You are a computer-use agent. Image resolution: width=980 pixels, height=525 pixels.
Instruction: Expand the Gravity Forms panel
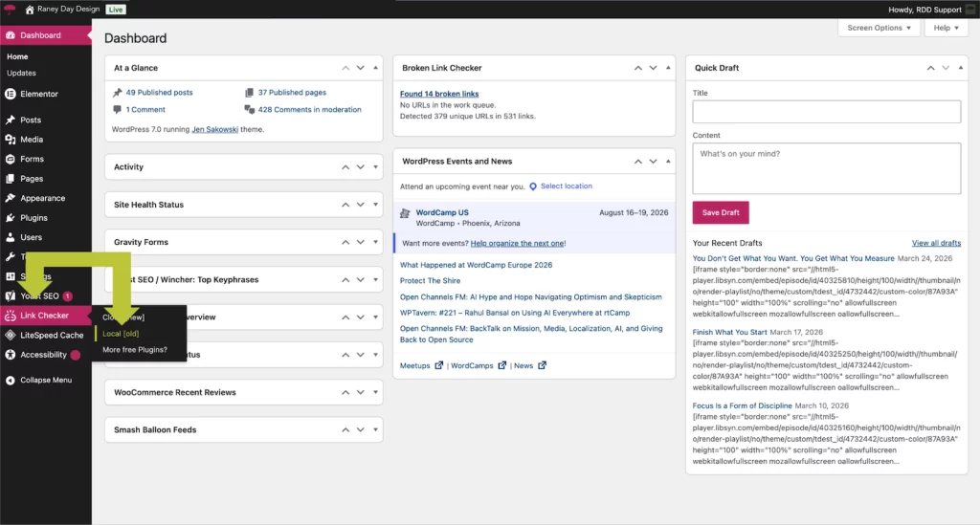(x=375, y=242)
